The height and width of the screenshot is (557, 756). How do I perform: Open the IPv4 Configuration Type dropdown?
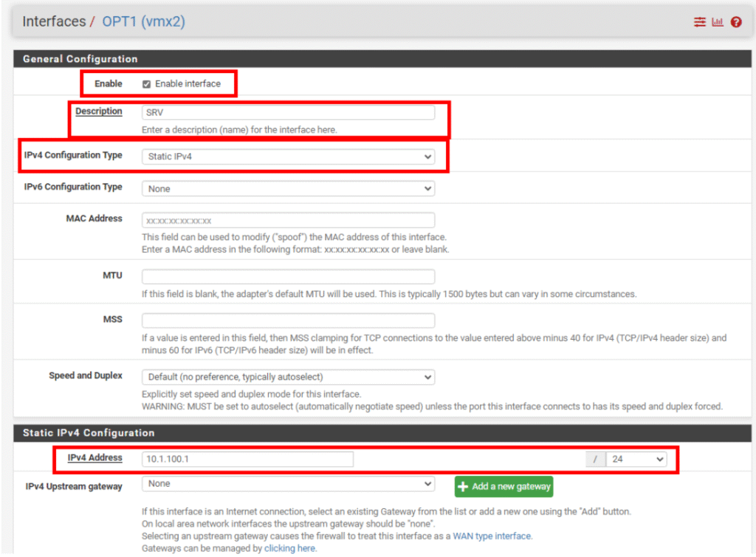(x=288, y=157)
